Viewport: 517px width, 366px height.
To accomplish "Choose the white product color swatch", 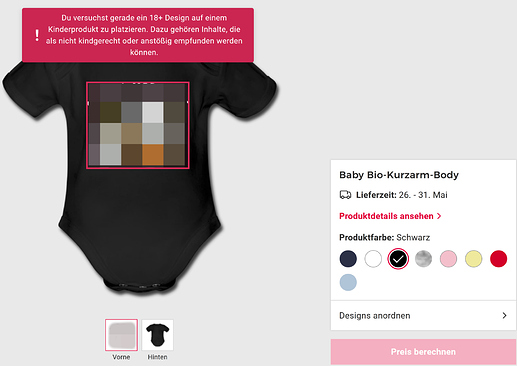I will click(x=373, y=259).
